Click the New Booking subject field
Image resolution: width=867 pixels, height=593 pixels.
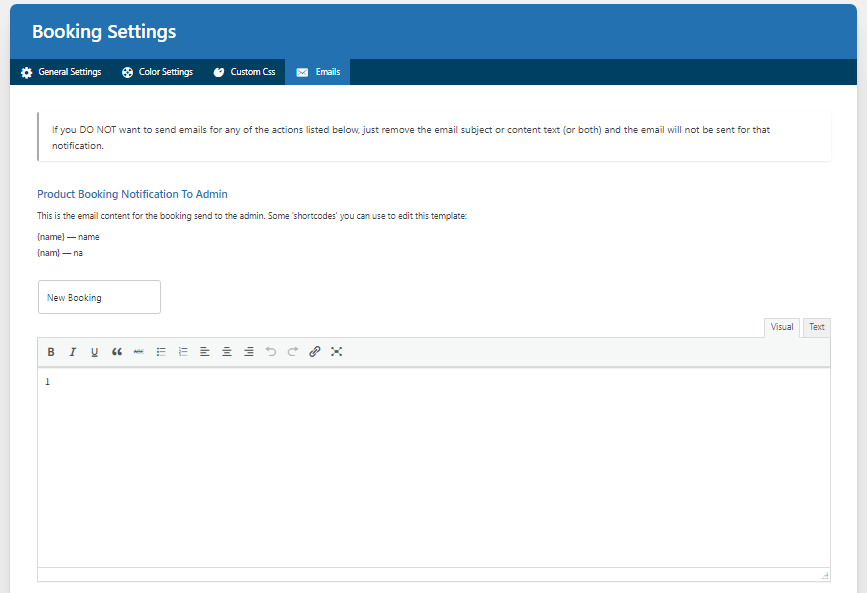pyautogui.click(x=100, y=297)
